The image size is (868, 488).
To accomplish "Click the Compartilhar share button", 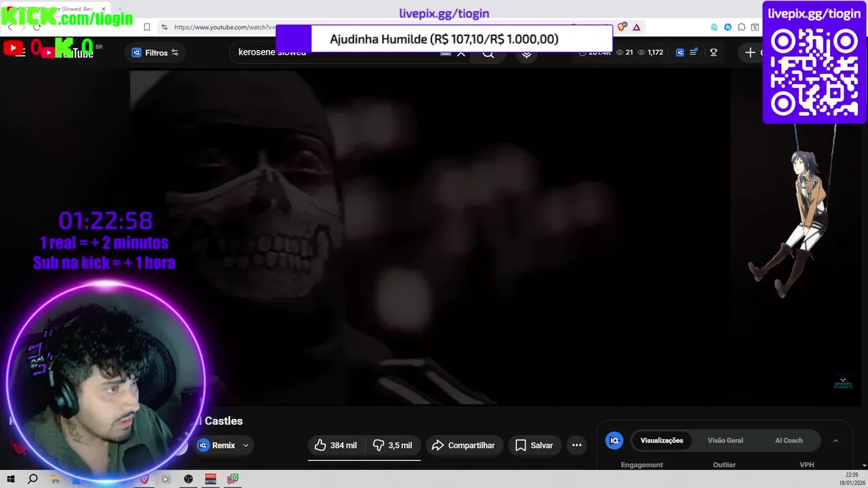I will (464, 445).
